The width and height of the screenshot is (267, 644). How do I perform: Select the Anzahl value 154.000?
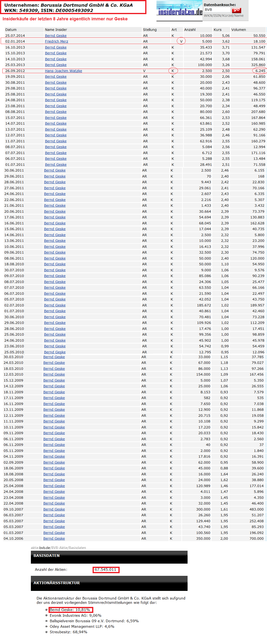click(x=203, y=374)
